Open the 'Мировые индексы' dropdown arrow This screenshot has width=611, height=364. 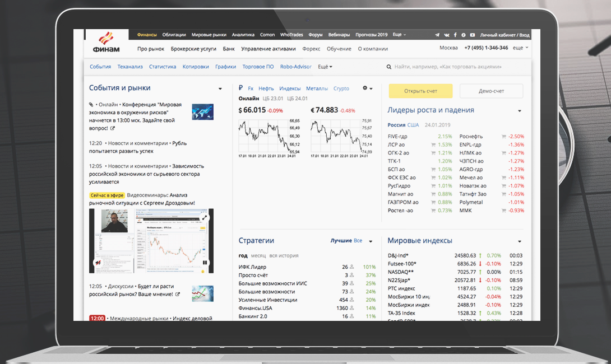[x=520, y=241]
